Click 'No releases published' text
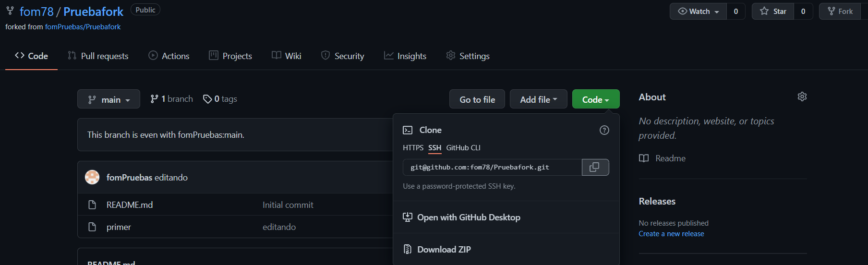The image size is (868, 265). pos(674,223)
